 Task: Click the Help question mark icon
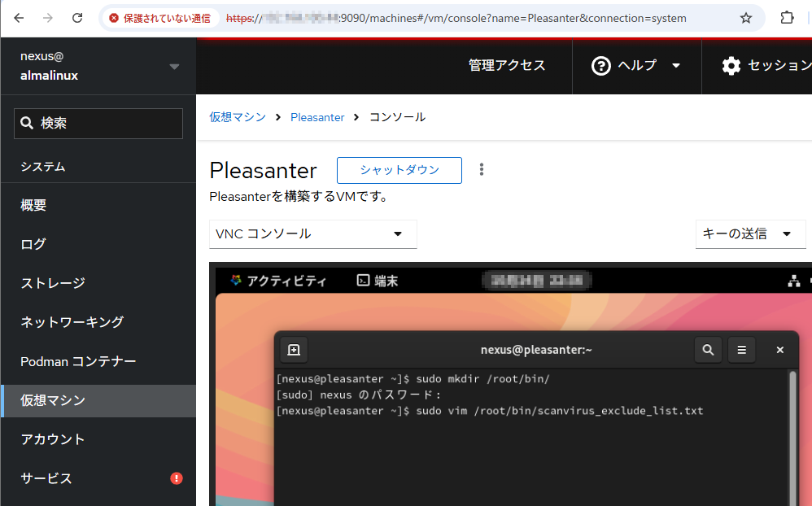coord(601,66)
